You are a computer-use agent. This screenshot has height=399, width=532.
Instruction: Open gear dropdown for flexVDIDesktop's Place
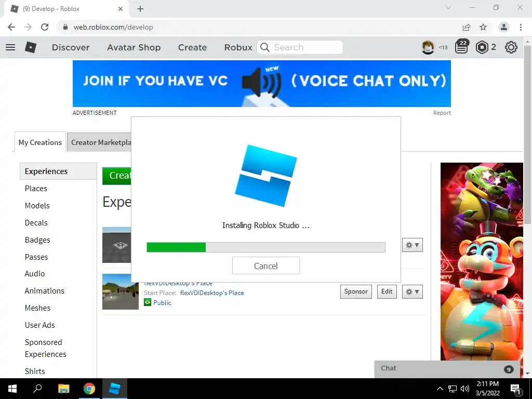tap(412, 292)
